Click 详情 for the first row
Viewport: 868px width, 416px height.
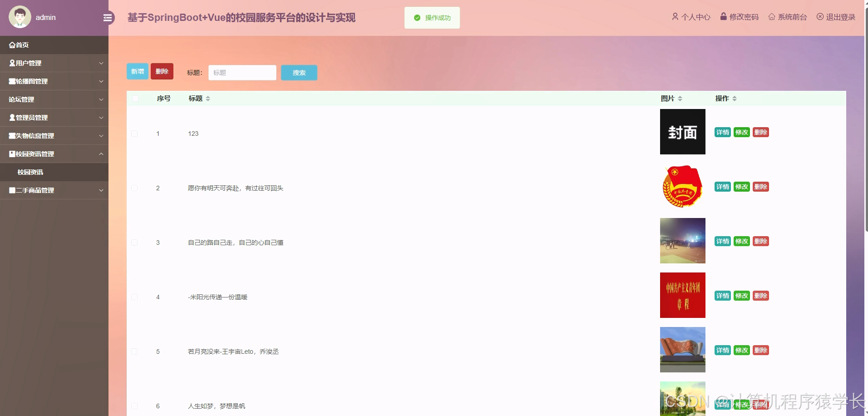point(722,132)
